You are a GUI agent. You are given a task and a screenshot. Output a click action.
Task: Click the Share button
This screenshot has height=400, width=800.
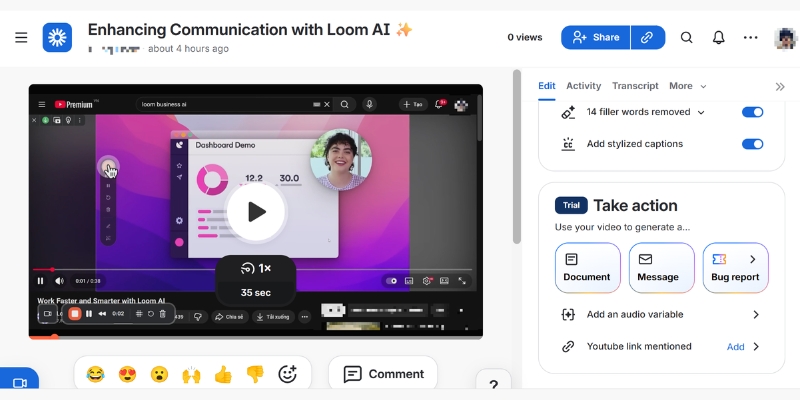point(594,37)
